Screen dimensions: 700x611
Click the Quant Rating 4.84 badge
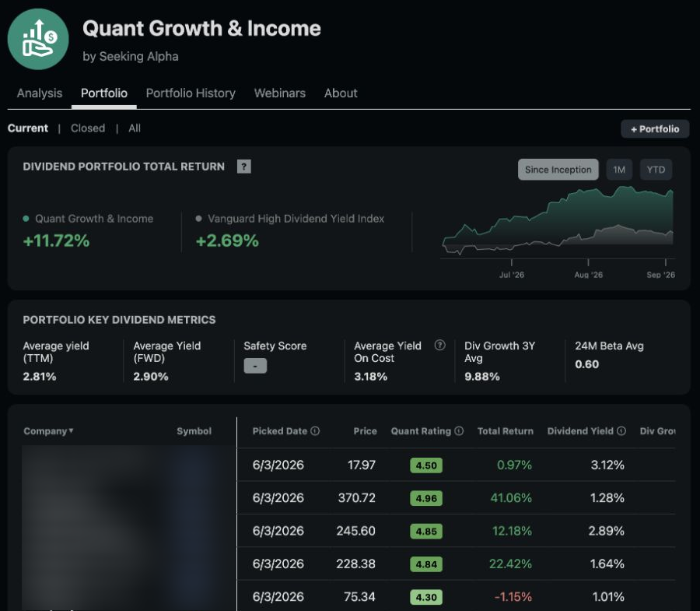426,564
